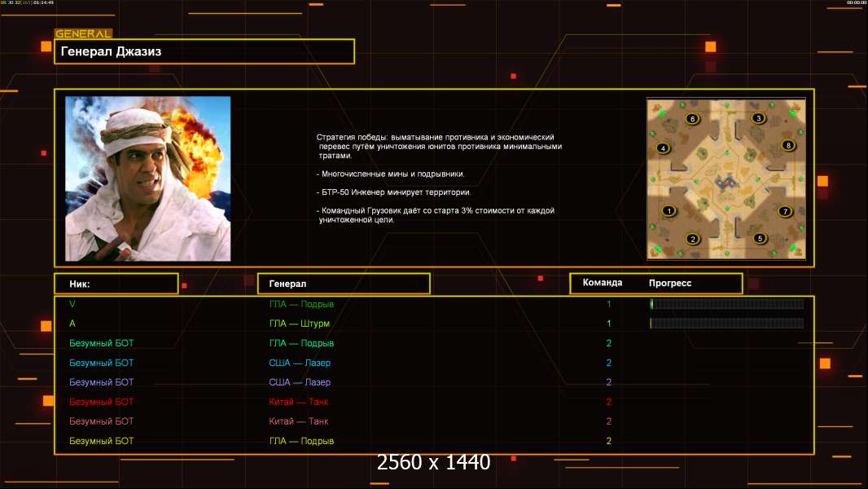
Task: Pick start position 4 marker on map
Action: (x=664, y=148)
